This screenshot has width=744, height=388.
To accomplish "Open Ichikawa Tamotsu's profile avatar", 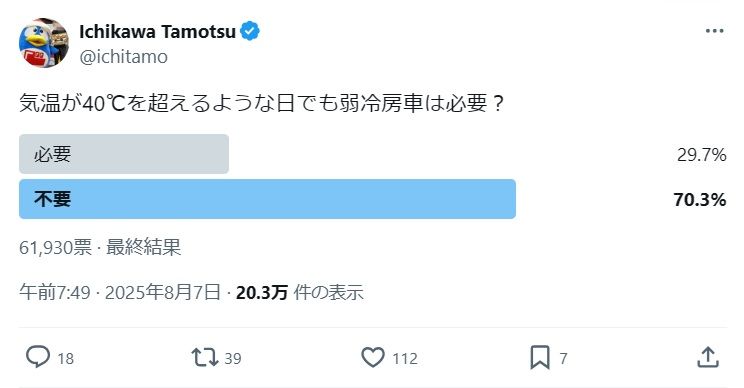I will tap(44, 43).
